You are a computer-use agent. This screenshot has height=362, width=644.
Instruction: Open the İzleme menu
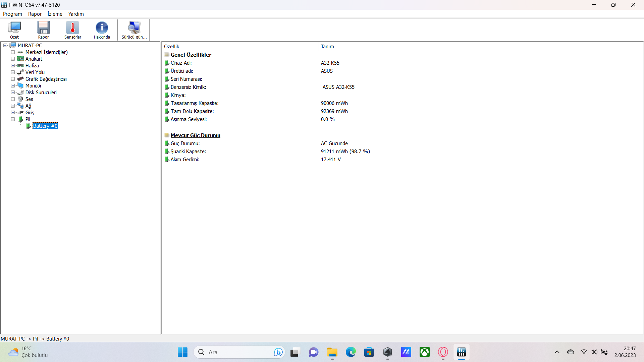pyautogui.click(x=55, y=14)
